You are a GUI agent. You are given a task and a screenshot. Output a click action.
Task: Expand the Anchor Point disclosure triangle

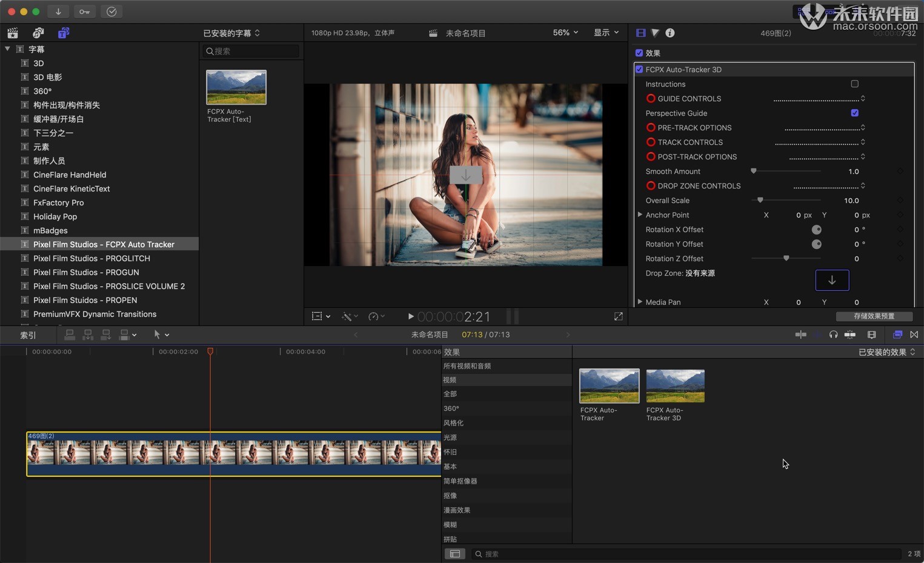pyautogui.click(x=640, y=215)
